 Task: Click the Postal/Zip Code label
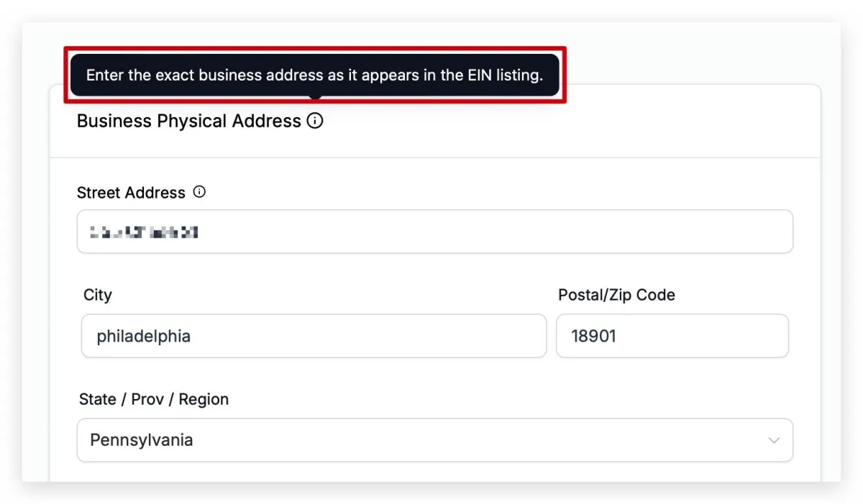616,295
